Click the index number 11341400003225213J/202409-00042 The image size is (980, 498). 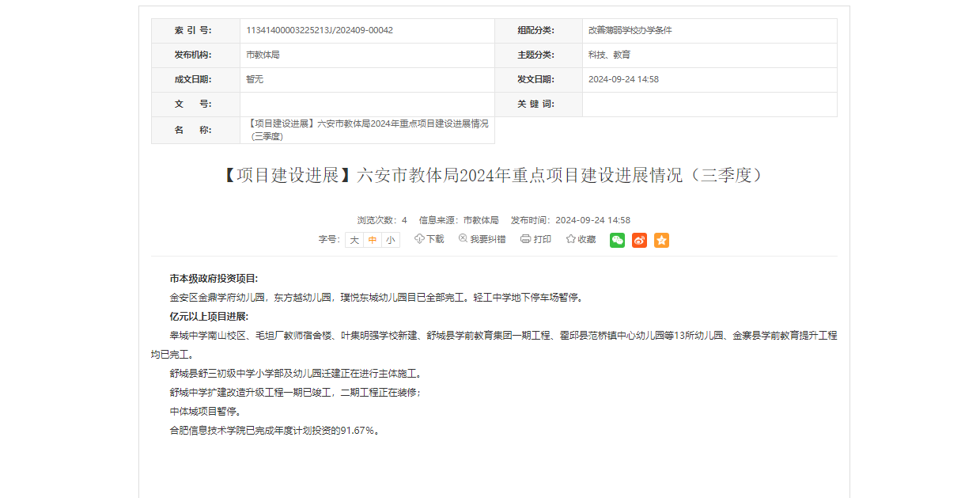tap(320, 31)
